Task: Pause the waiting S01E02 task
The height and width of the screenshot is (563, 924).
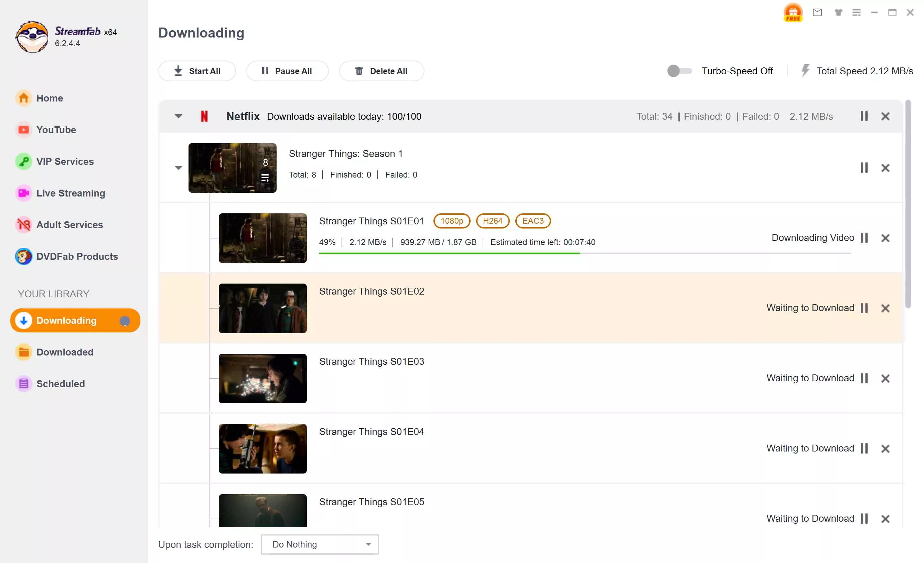Action: 864,308
